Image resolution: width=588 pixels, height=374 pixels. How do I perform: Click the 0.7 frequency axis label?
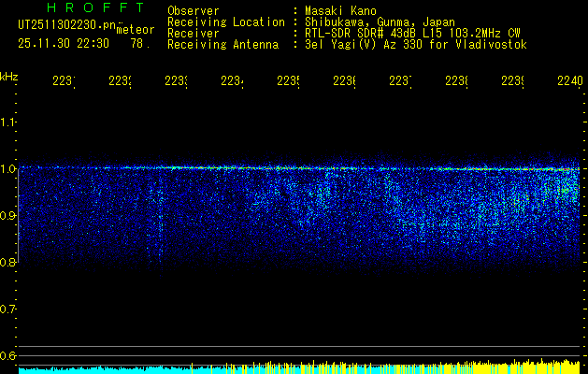(7, 309)
